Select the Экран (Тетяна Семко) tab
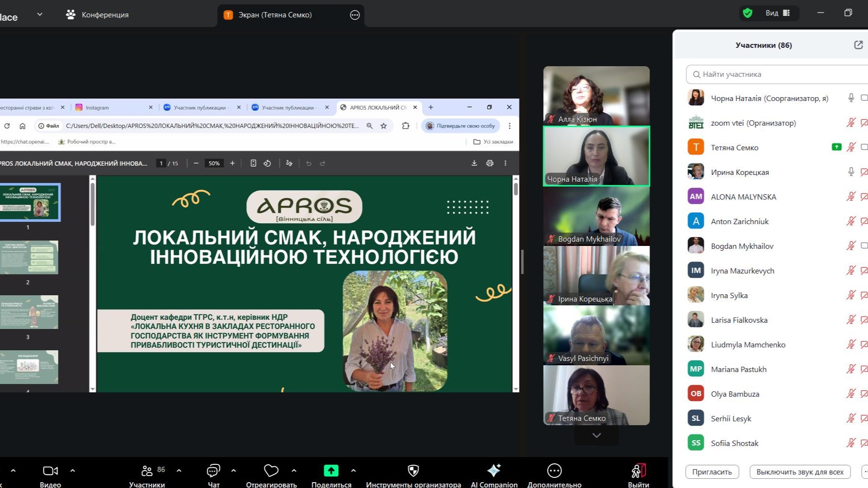868x488 pixels. tap(275, 15)
